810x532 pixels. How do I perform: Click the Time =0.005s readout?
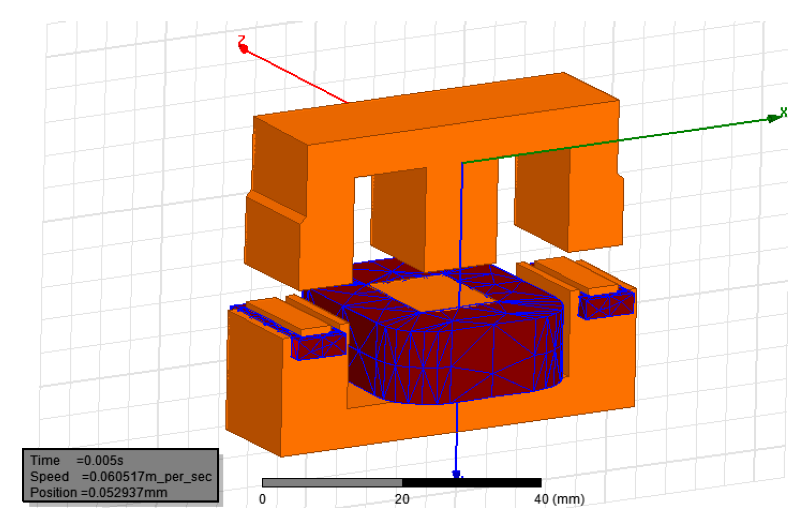[x=76, y=461]
